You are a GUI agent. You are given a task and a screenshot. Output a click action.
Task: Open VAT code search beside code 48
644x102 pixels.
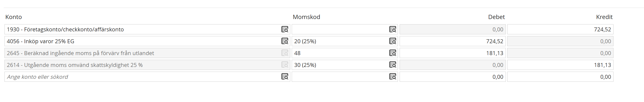click(392, 53)
